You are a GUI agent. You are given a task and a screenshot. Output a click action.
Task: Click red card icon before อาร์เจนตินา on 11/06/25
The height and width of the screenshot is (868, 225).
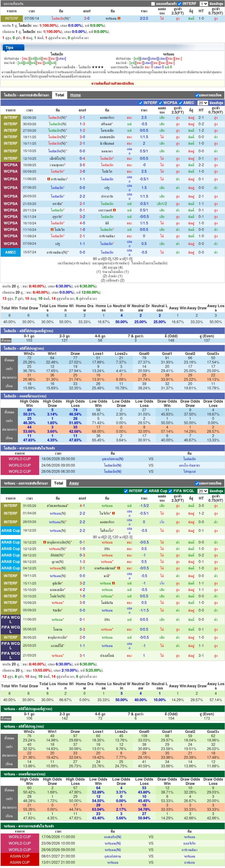(49, 179)
